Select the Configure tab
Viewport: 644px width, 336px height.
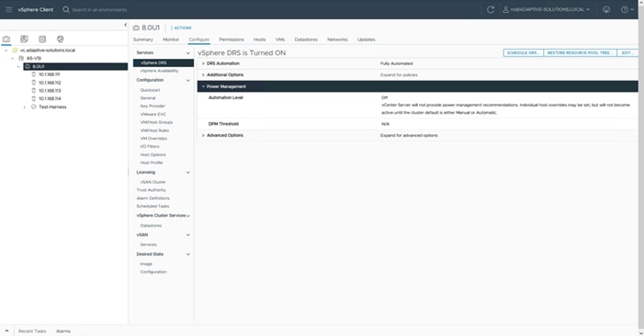pos(199,39)
